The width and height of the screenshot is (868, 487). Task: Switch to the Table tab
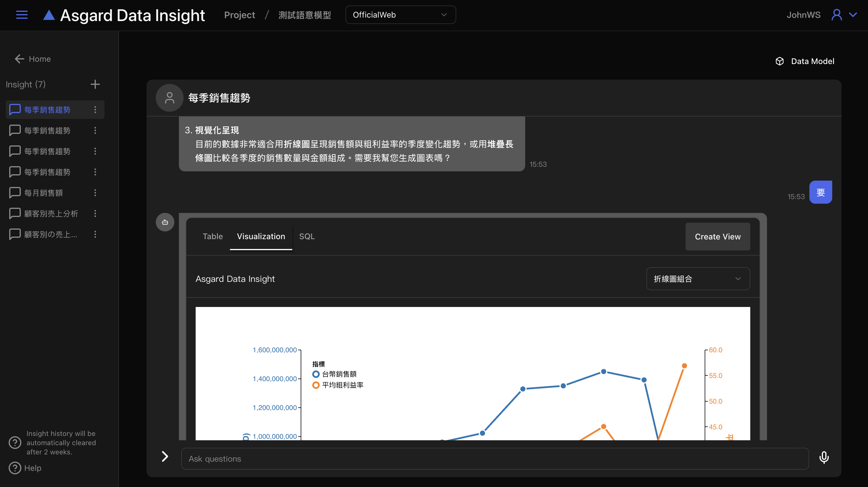213,236
